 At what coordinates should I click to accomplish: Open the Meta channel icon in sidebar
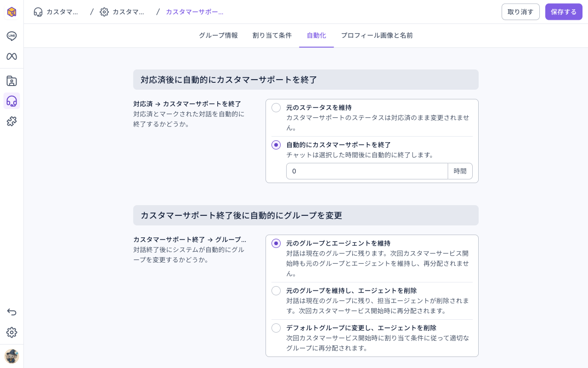tap(11, 56)
